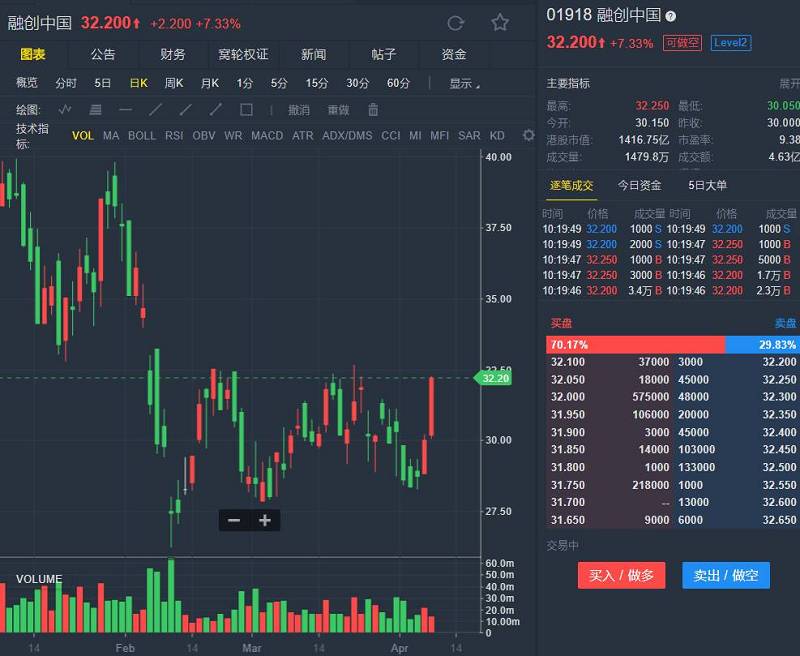
Task: Toggle the ADX/DMS indicator
Action: pos(347,136)
